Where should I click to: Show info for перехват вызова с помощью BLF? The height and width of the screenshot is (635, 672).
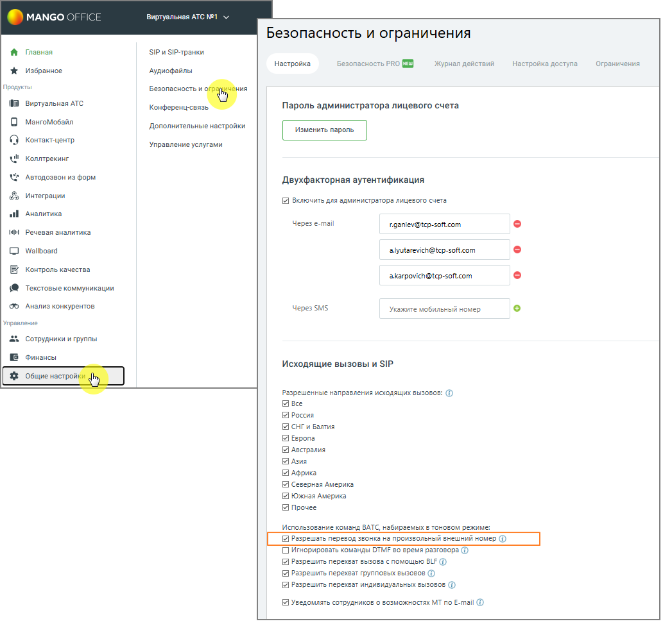click(x=444, y=563)
